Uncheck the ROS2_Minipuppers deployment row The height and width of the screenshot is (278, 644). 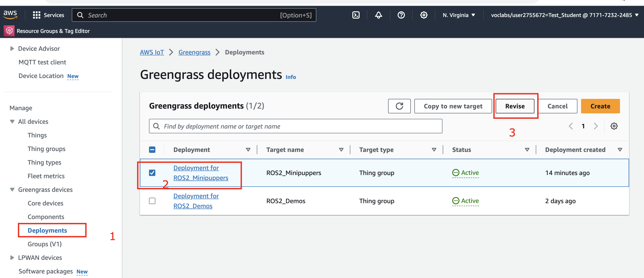coord(152,173)
